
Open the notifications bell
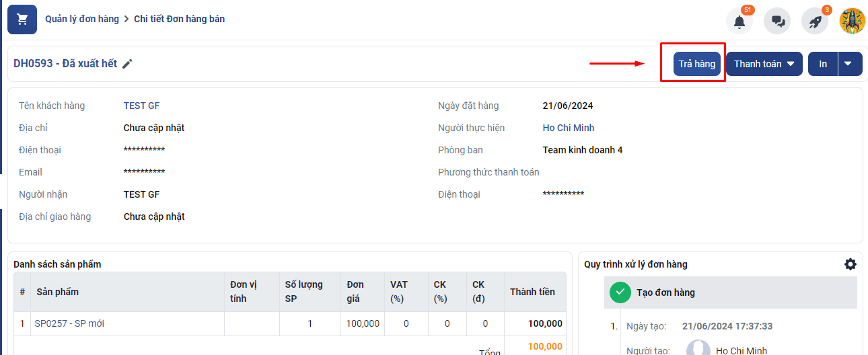pos(739,22)
